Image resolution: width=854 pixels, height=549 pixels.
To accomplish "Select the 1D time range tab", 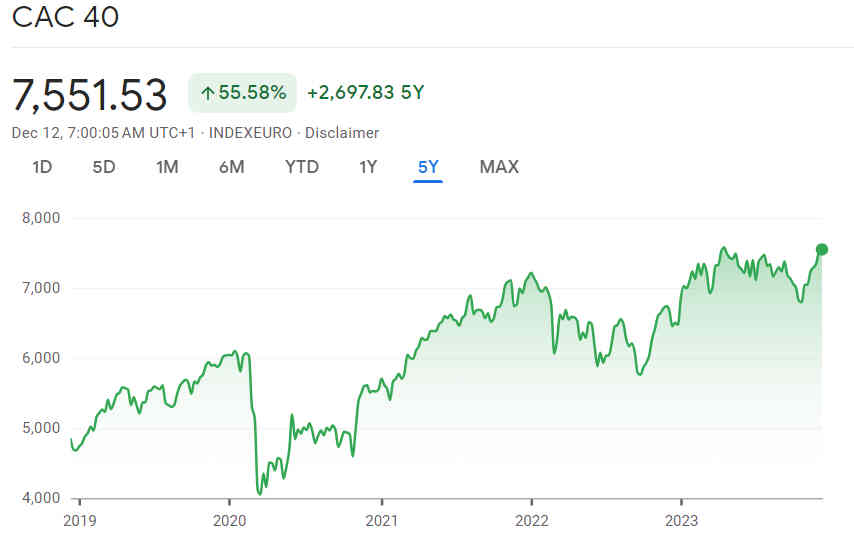I will 42,167.
